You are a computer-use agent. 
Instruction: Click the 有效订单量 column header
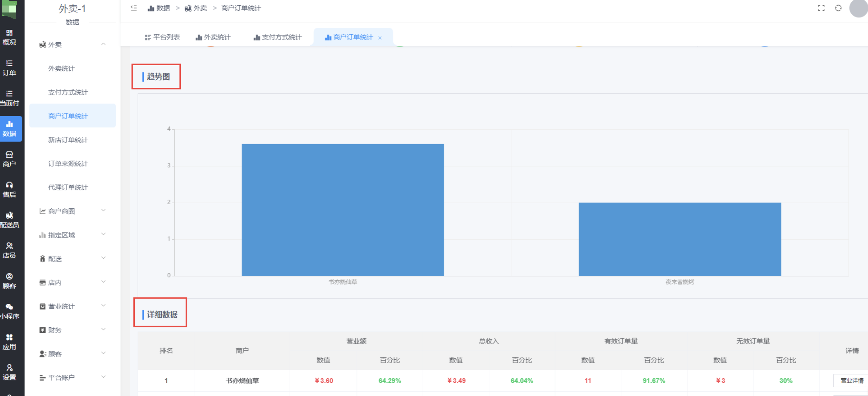point(621,341)
